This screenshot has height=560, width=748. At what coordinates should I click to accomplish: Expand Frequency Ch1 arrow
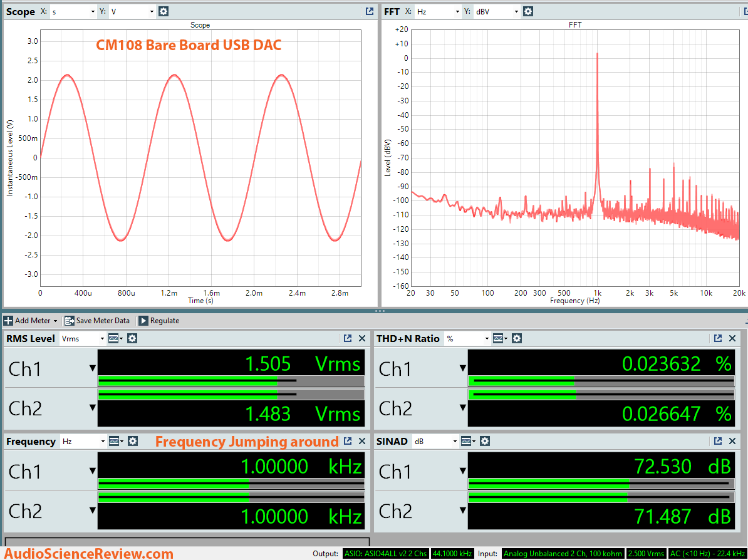[x=93, y=471]
